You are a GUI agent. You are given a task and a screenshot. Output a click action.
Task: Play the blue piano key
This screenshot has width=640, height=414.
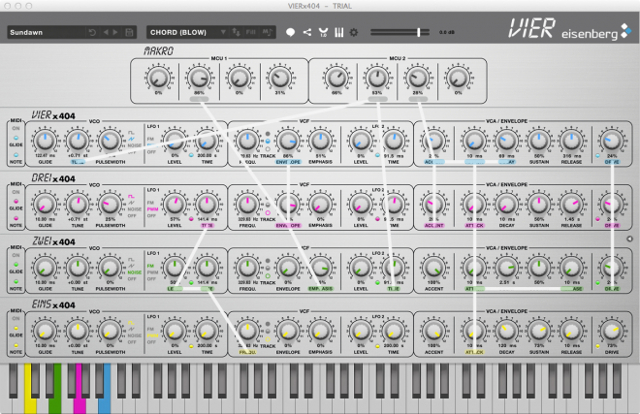click(104, 389)
